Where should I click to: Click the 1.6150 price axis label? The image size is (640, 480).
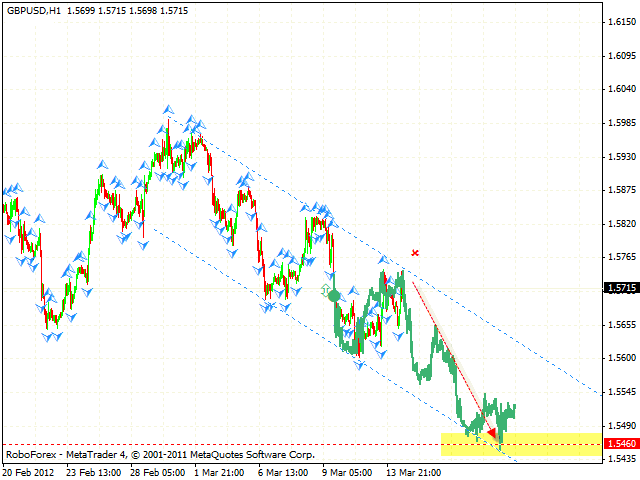(x=621, y=21)
